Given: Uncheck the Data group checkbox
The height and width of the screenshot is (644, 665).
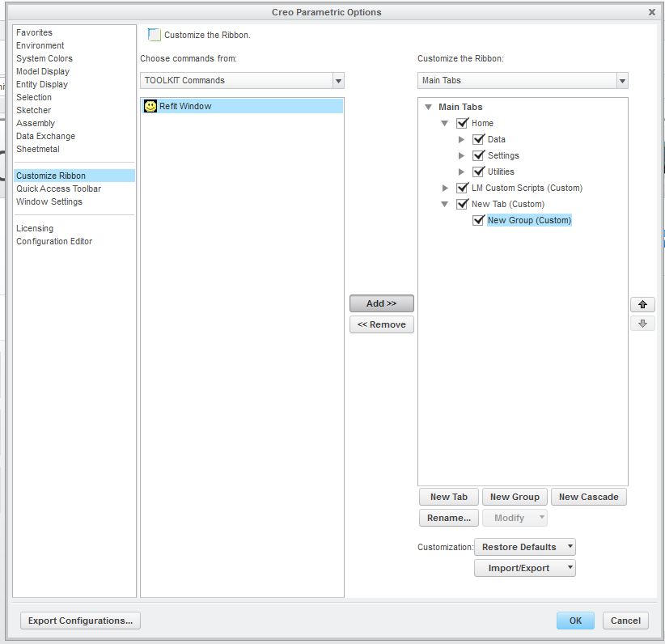Looking at the screenshot, I should [x=478, y=139].
